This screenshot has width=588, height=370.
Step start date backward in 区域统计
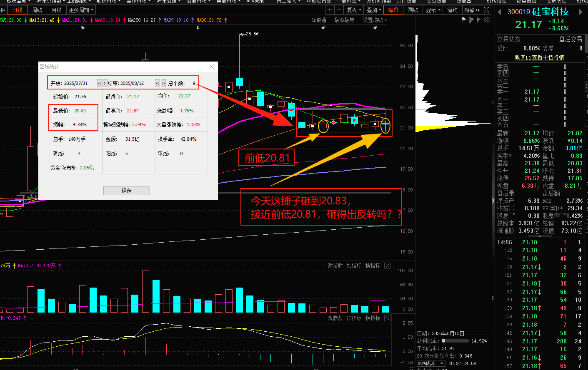[x=100, y=83]
